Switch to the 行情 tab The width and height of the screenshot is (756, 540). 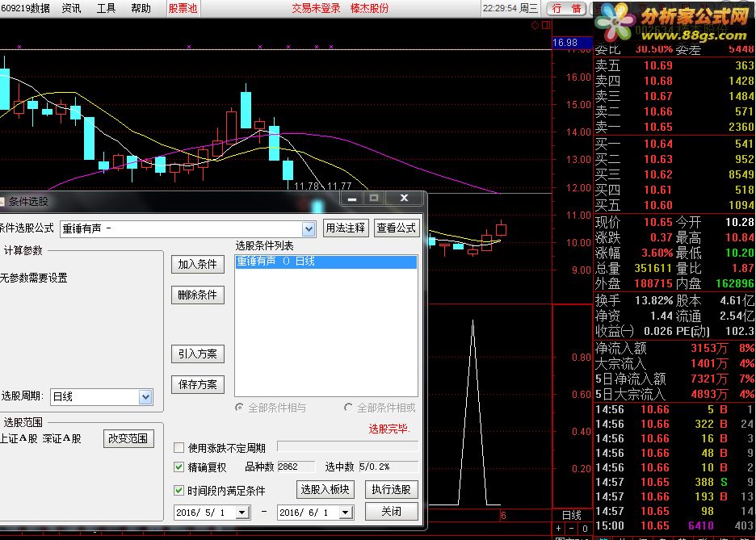point(566,8)
